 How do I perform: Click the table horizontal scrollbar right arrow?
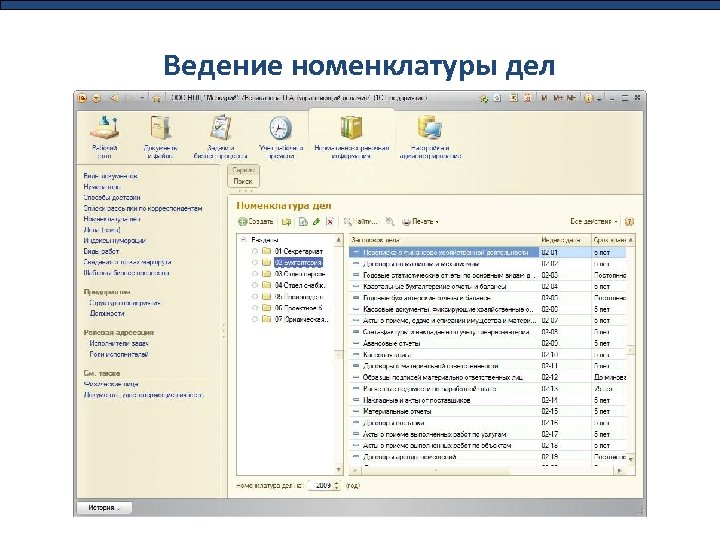pyautogui.click(x=620, y=471)
